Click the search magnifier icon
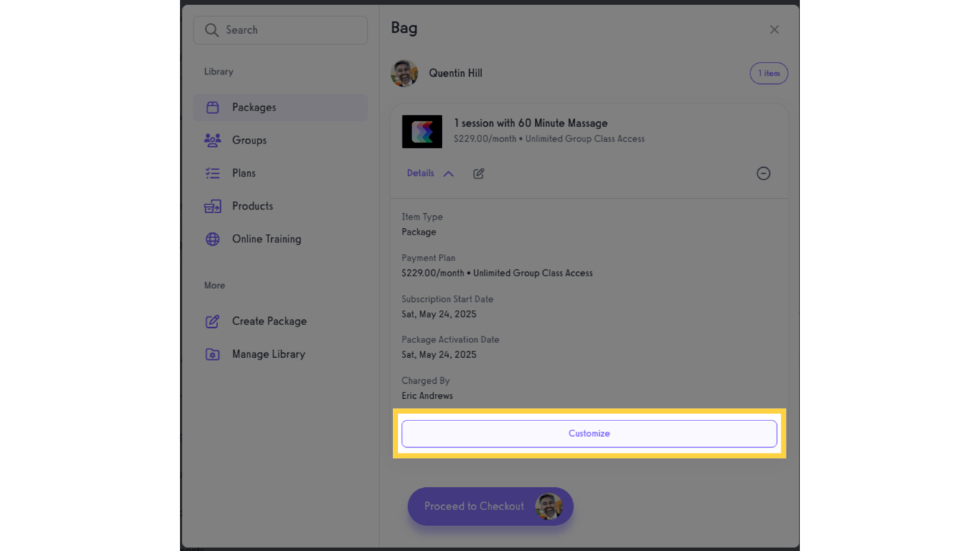This screenshot has height=551, width=980. pyautogui.click(x=212, y=29)
